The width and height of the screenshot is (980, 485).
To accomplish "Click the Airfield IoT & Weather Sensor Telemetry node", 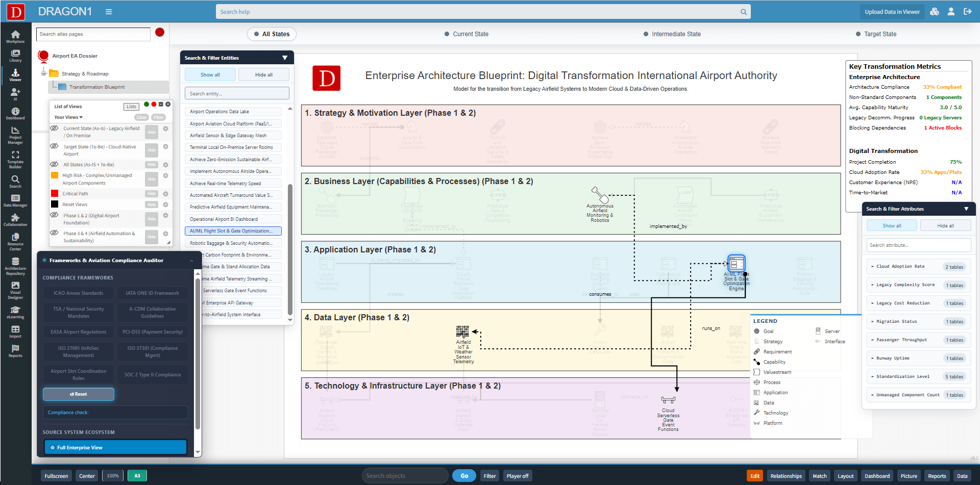I will coord(462,331).
